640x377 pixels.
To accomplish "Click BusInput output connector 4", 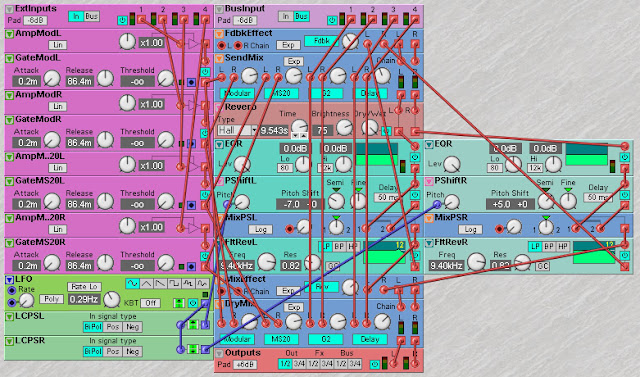I will 415,19.
